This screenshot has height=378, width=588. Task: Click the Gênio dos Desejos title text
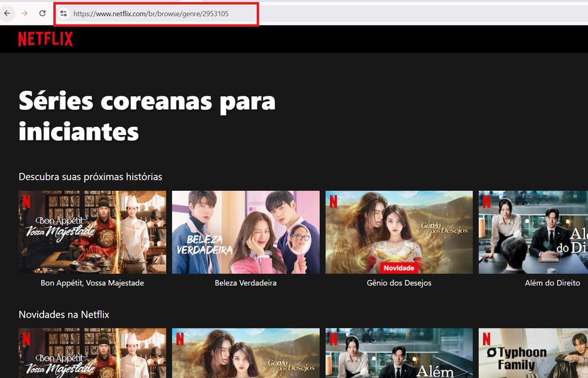[x=399, y=283]
